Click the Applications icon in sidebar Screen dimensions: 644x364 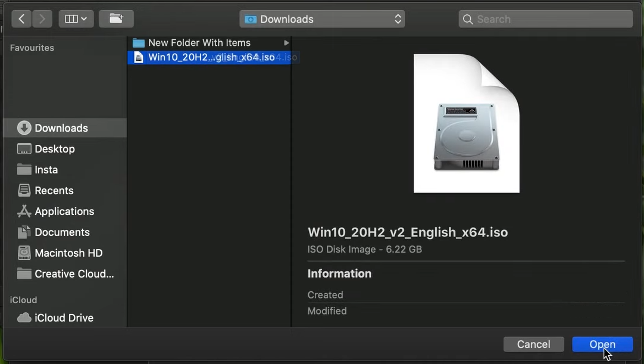click(24, 211)
